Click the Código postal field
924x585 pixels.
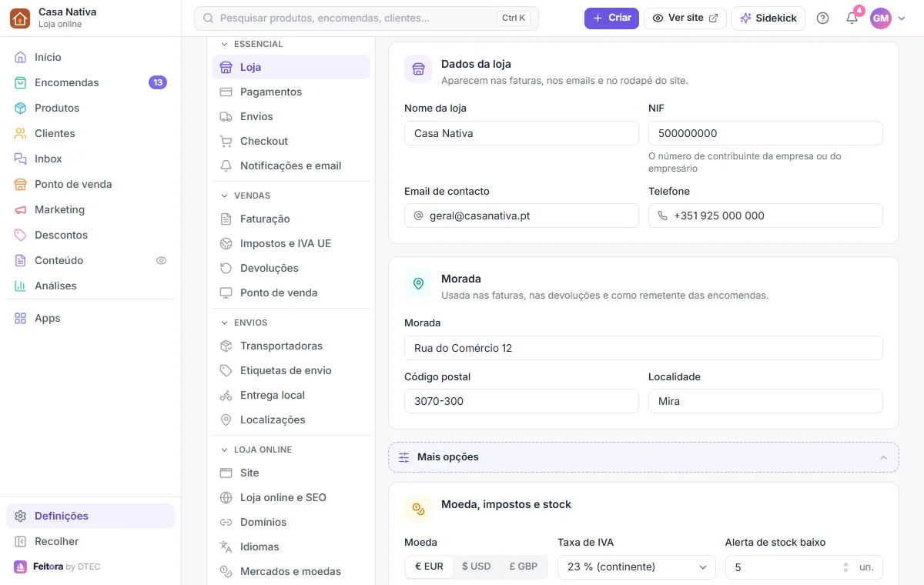point(521,401)
